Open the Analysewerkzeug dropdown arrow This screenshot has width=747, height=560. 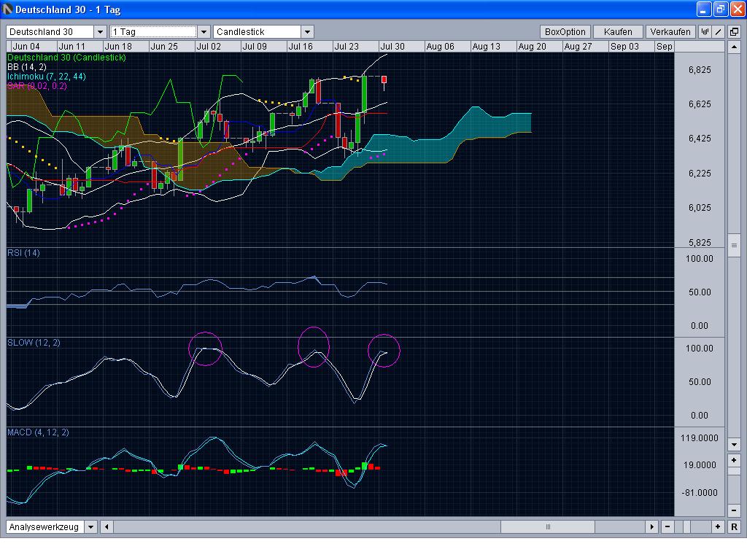coord(90,526)
